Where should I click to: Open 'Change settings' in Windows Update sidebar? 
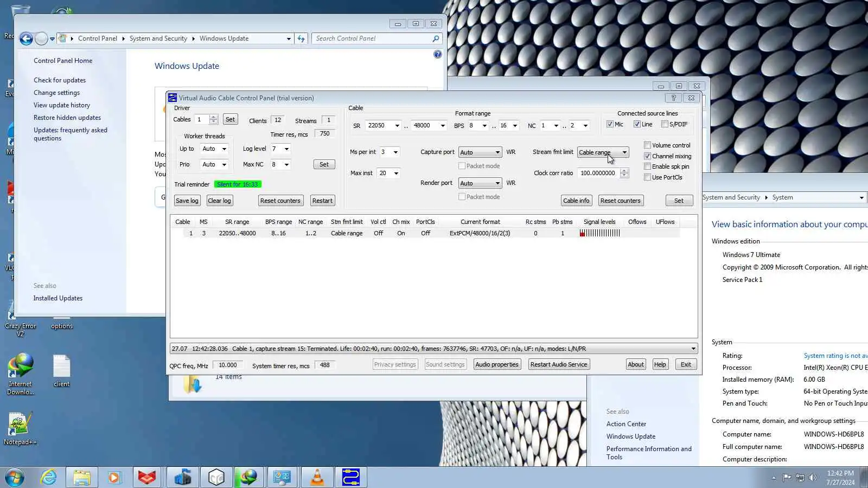coord(56,93)
